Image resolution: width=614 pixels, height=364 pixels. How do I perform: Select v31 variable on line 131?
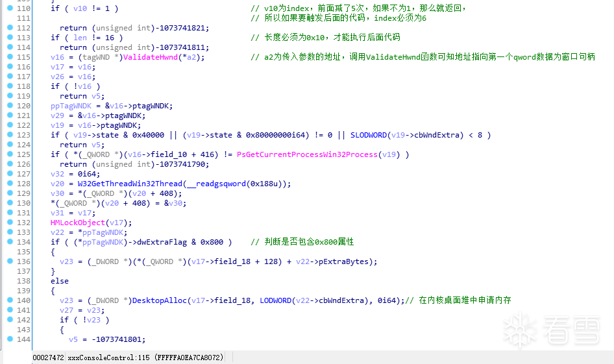pos(57,213)
